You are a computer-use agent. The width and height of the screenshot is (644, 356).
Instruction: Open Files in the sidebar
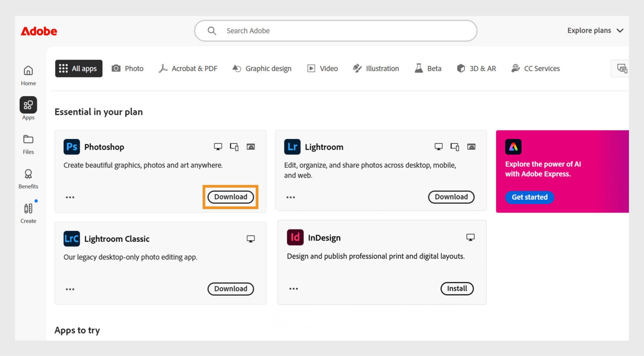pyautogui.click(x=28, y=144)
